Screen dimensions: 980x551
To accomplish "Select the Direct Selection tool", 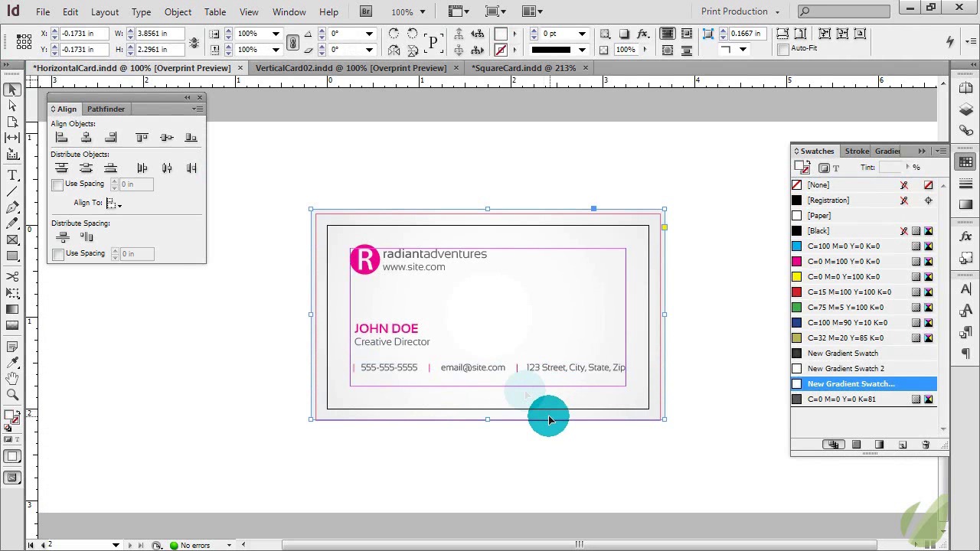I will [12, 106].
